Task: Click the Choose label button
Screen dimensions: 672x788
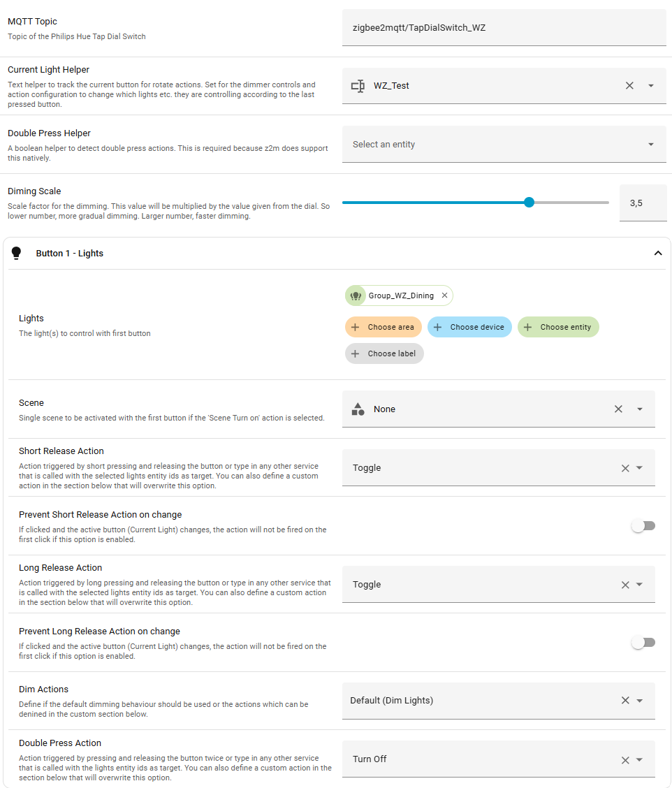Action: tap(384, 353)
